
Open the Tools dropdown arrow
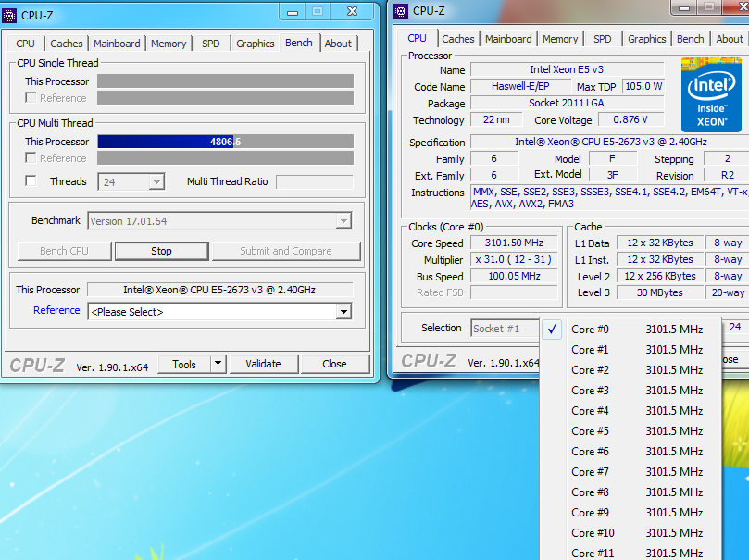(218, 364)
